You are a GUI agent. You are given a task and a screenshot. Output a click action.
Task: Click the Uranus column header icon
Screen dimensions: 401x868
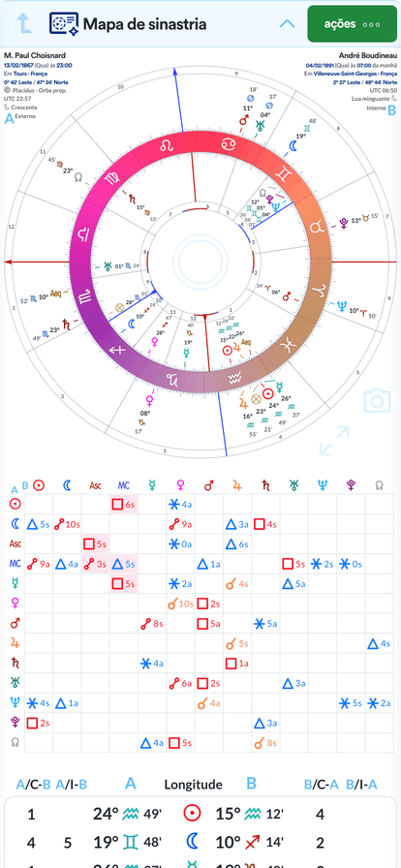tap(294, 485)
